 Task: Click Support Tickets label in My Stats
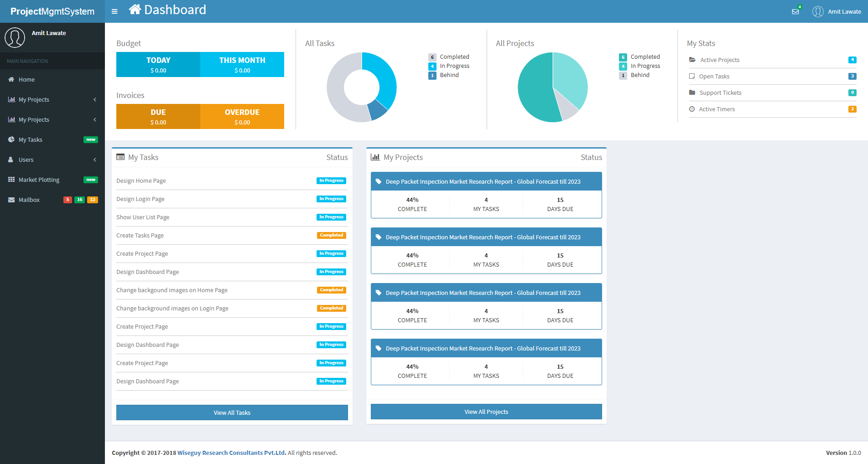(721, 93)
